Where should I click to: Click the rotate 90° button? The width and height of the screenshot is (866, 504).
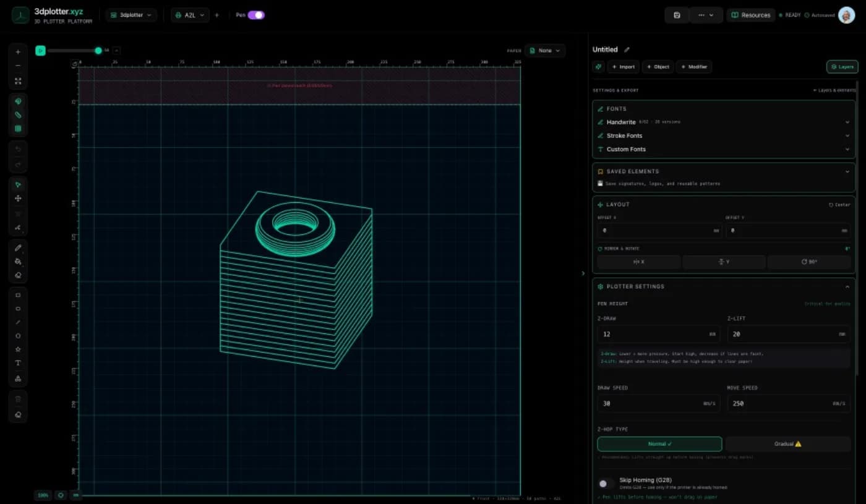(809, 262)
